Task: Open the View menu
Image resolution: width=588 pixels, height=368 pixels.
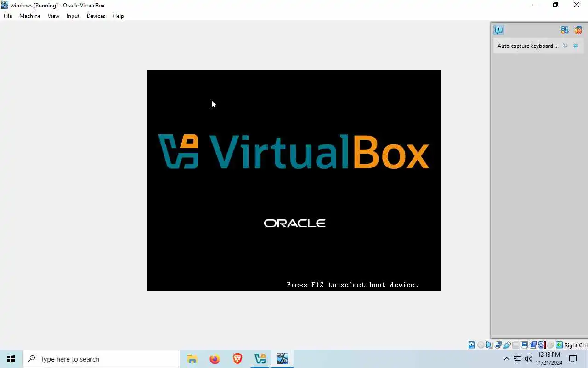Action: (x=53, y=16)
